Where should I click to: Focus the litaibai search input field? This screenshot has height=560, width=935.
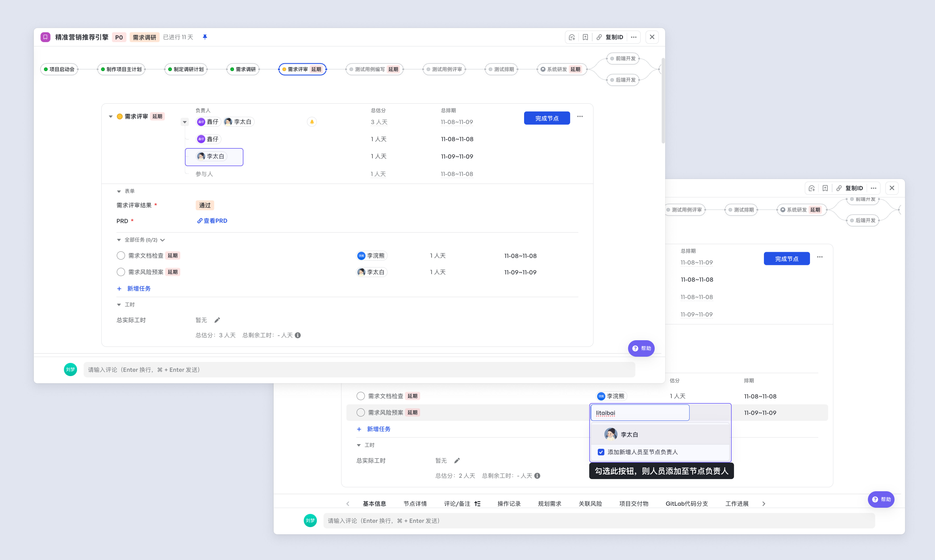[640, 412]
